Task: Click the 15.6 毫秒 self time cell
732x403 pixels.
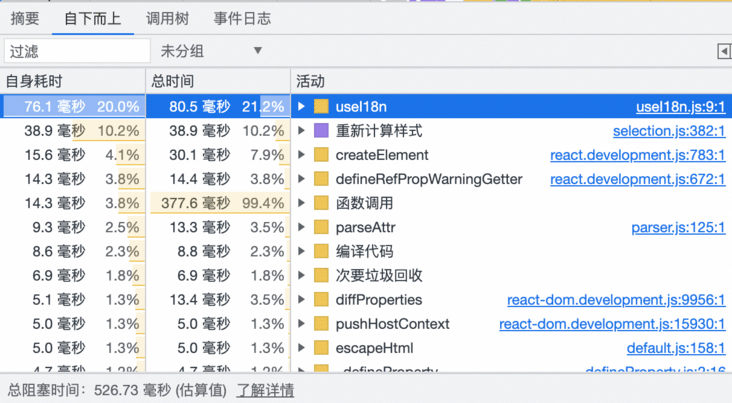Action: tap(72, 155)
